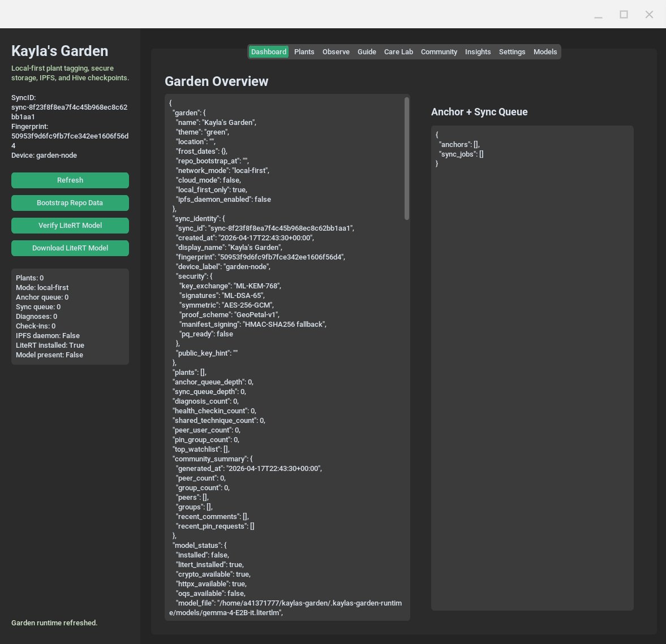
Task: Click the "anchors": [] line
Action: pyautogui.click(x=459, y=144)
